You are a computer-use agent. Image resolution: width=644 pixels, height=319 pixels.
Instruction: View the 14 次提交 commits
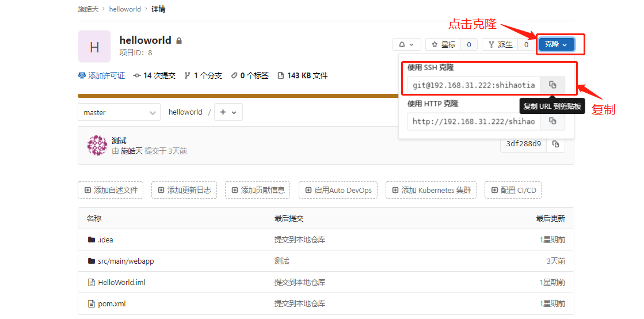click(x=154, y=75)
